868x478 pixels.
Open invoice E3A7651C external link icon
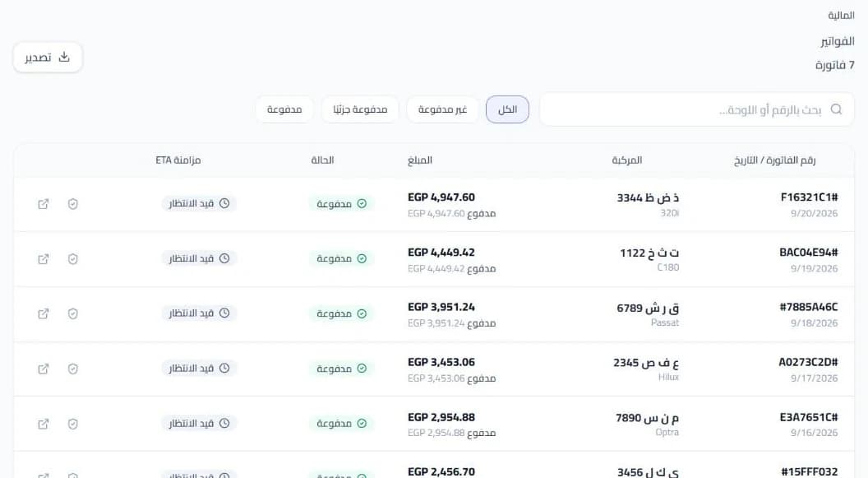[x=44, y=424]
